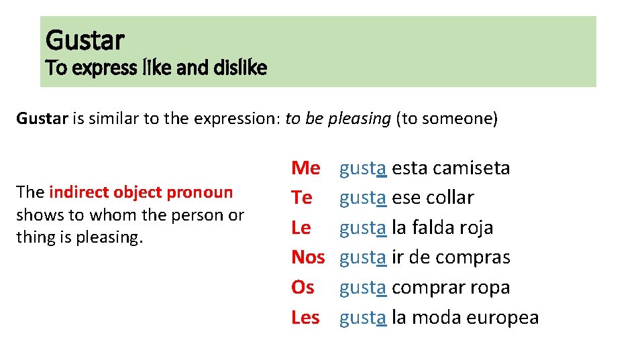Click the red pronoun "Me"
644x362 pixels.
click(305, 168)
